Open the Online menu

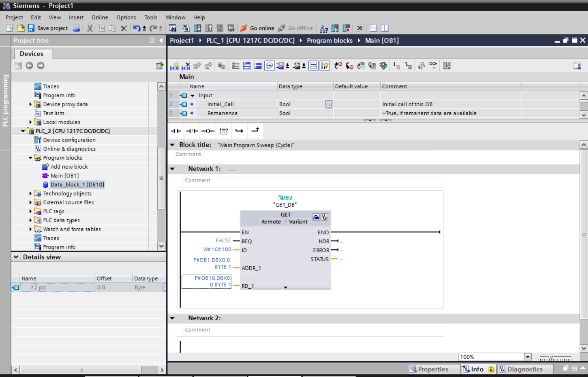(x=100, y=17)
